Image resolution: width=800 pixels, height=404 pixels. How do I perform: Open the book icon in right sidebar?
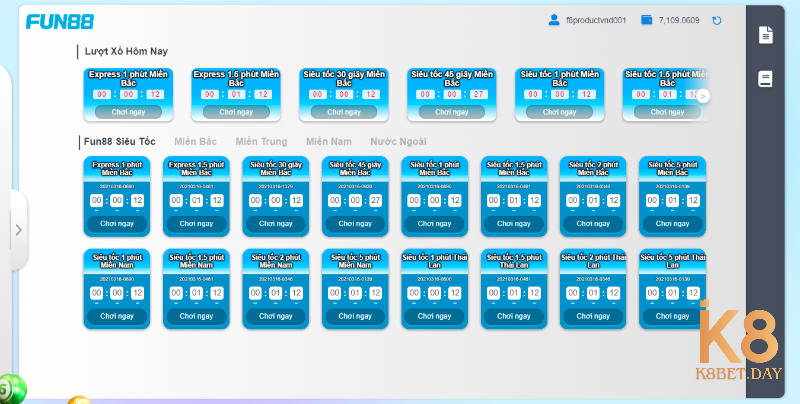(x=766, y=78)
